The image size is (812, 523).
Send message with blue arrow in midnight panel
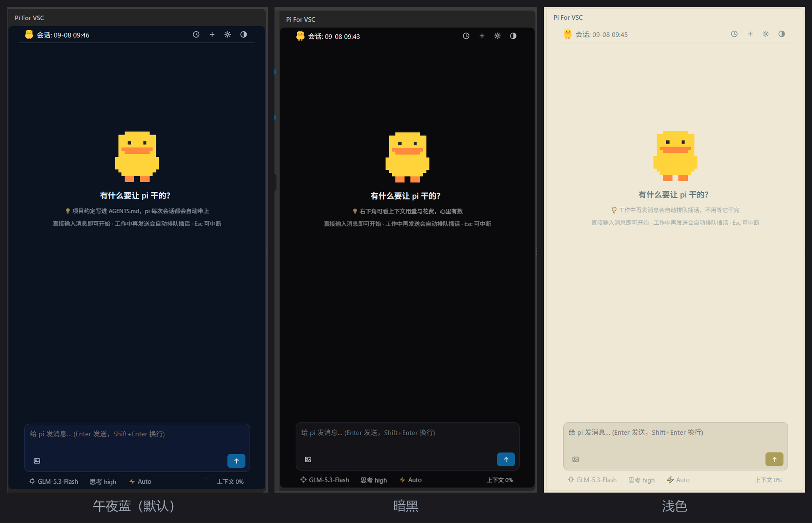(236, 461)
